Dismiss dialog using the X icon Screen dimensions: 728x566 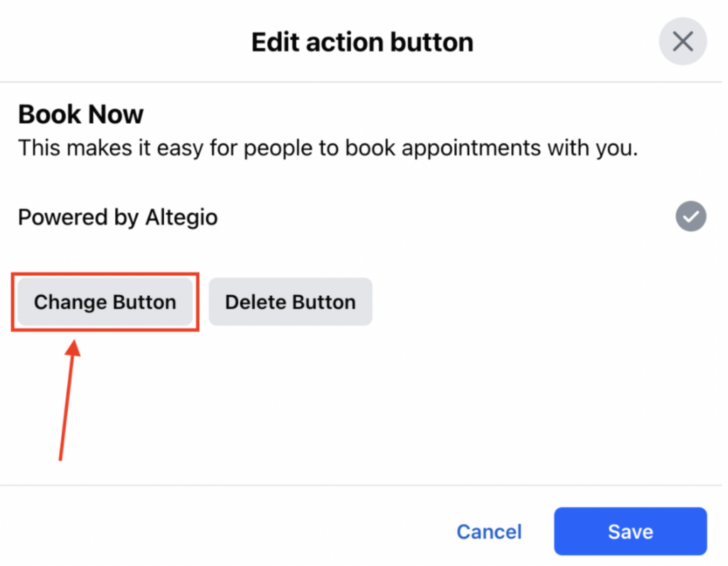tap(682, 42)
